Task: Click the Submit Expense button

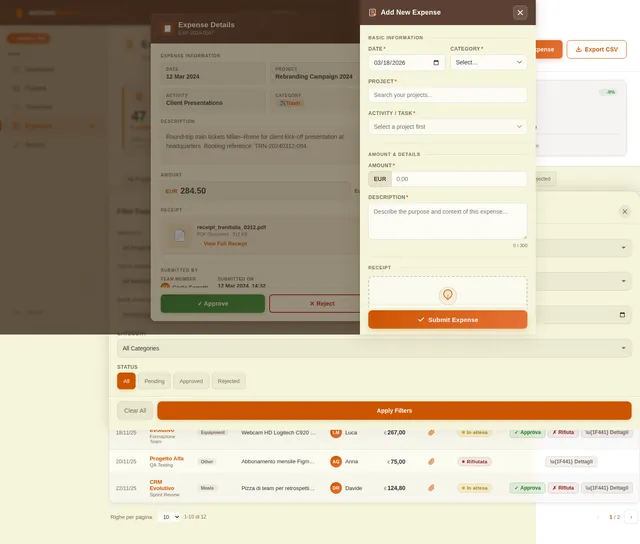Action: pos(447,319)
